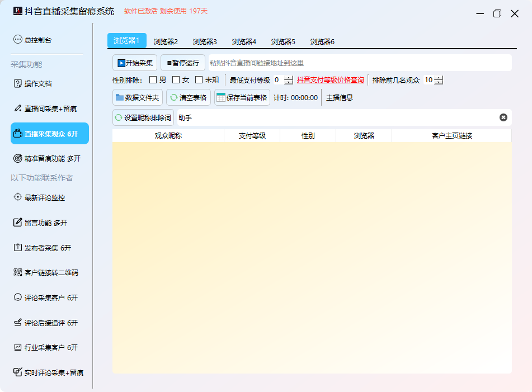Open the 数据文件夹 data folder button
This screenshot has height=392, width=532.
click(x=138, y=97)
